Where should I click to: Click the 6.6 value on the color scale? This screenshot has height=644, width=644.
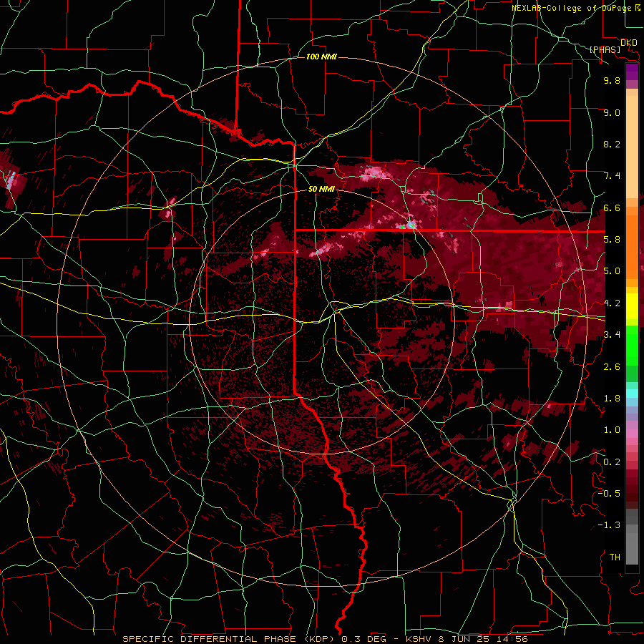[612, 208]
